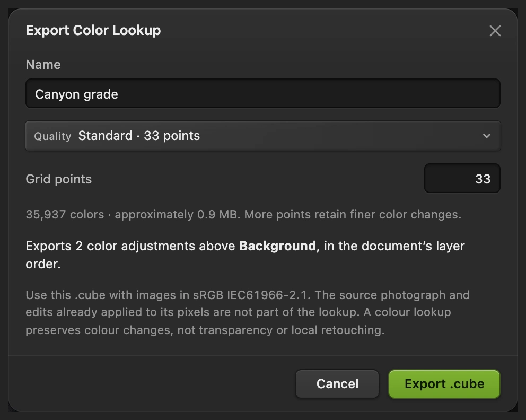This screenshot has height=420, width=526.
Task: Click the Grid points value field
Action: pos(462,179)
